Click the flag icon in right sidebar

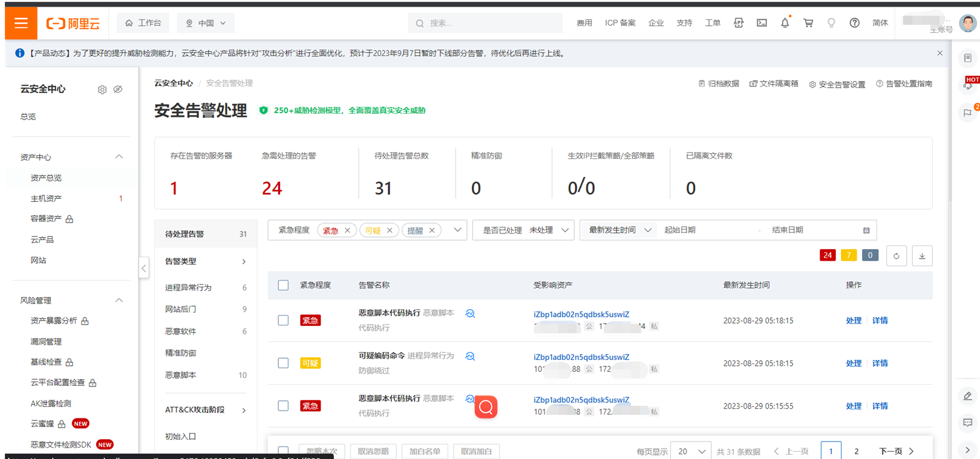(968, 112)
